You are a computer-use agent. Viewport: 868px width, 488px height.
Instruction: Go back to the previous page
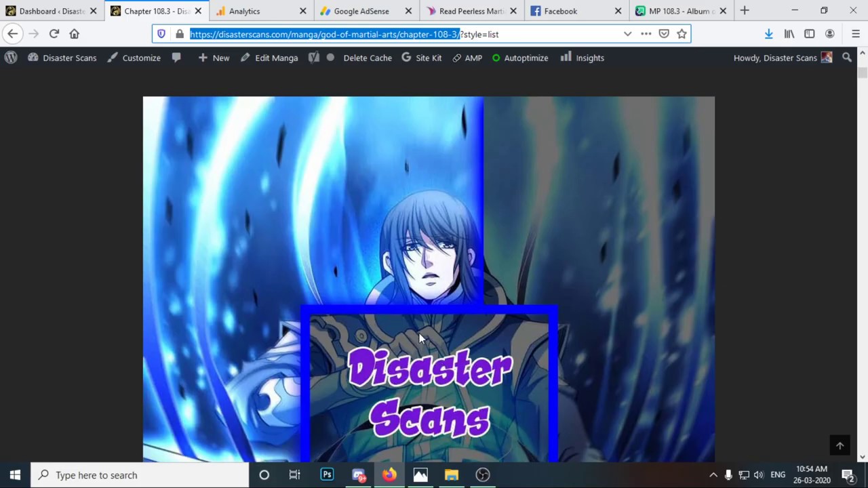13,34
